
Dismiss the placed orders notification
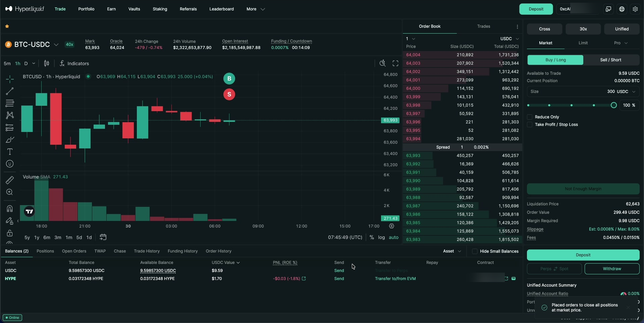628,308
